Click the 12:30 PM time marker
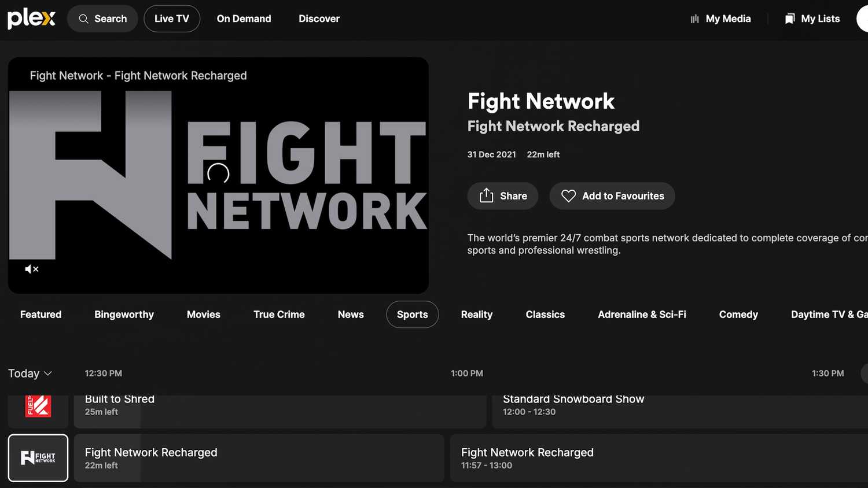 click(104, 374)
